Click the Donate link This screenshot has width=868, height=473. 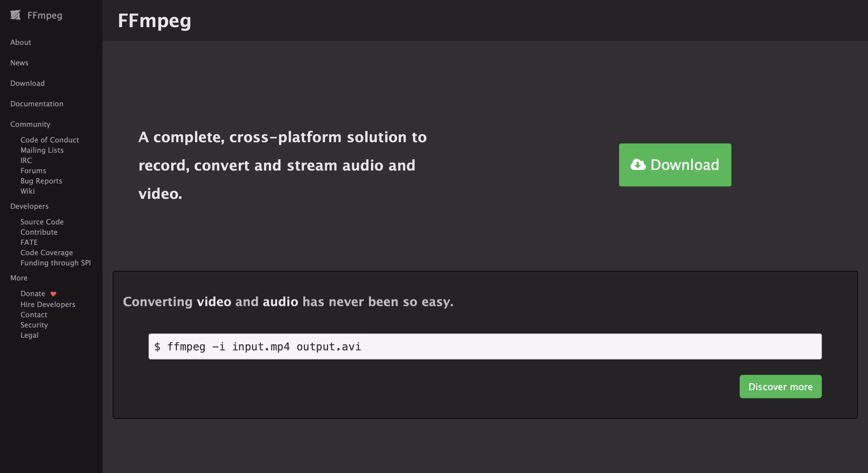33,293
